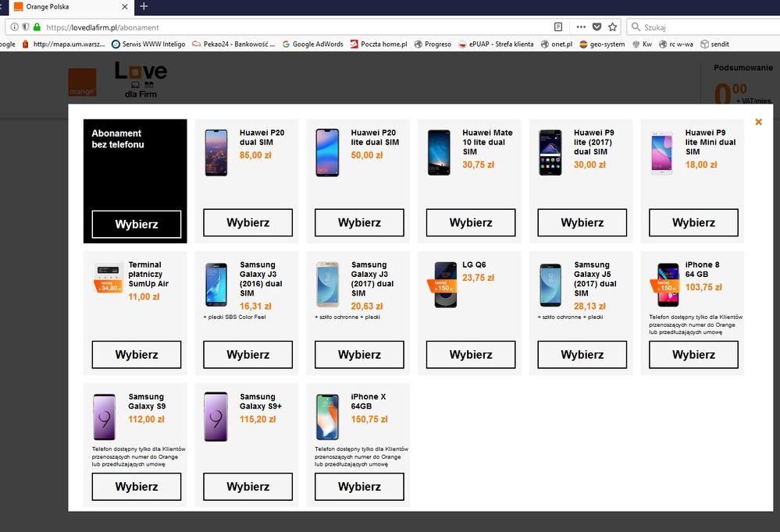Open the Kw bookmark

click(642, 44)
